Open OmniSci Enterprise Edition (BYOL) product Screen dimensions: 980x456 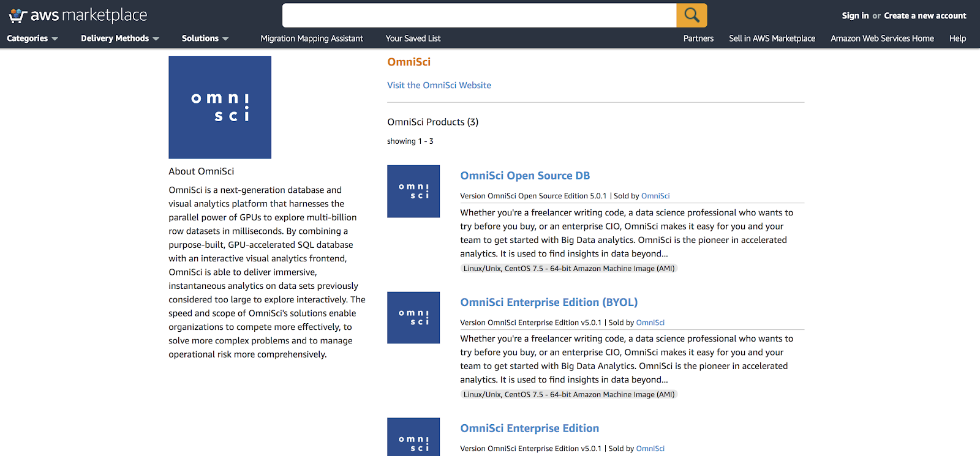click(549, 302)
